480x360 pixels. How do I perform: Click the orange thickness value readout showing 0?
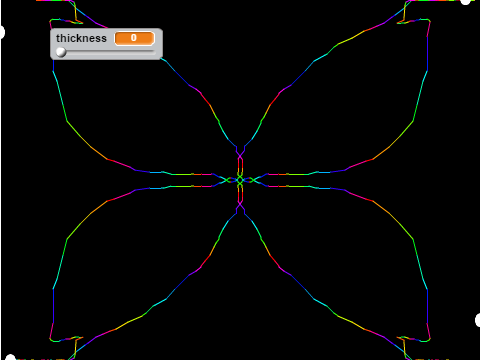(x=134, y=38)
